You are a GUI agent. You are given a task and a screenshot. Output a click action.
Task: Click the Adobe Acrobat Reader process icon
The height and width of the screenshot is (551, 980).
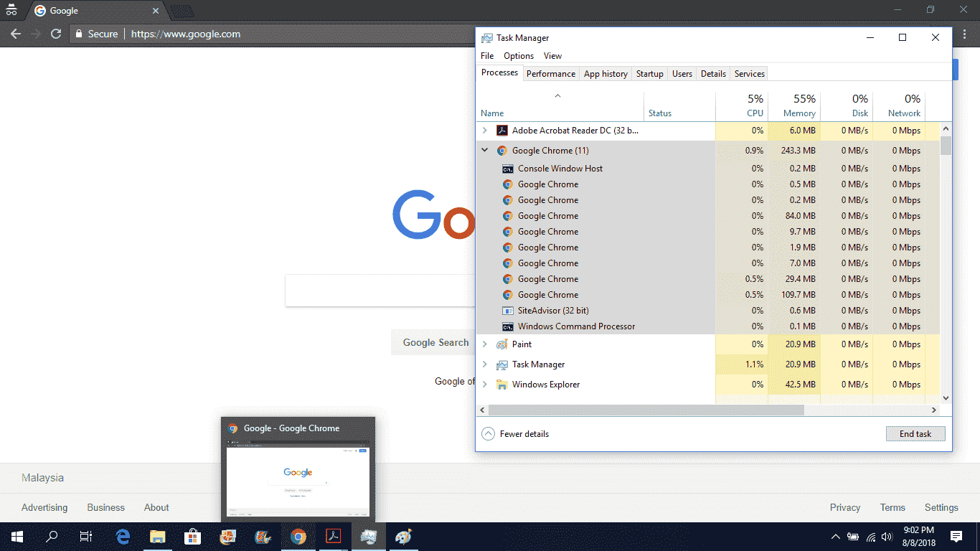501,131
